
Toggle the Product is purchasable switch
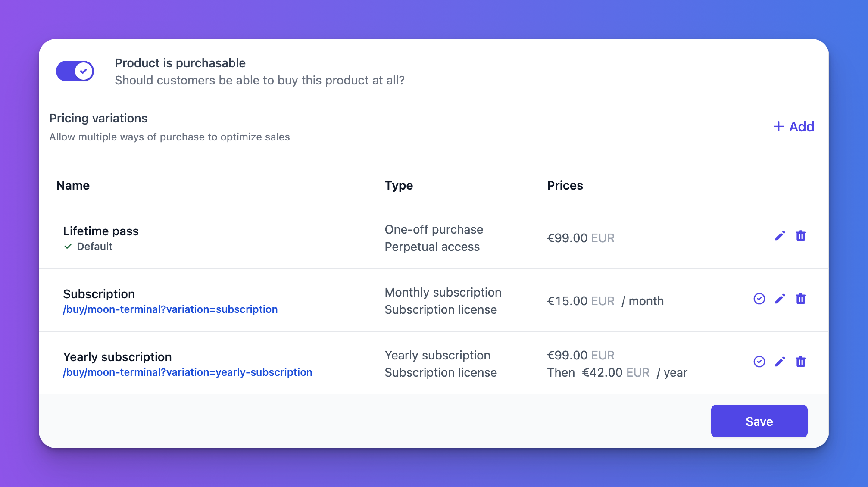[75, 71]
